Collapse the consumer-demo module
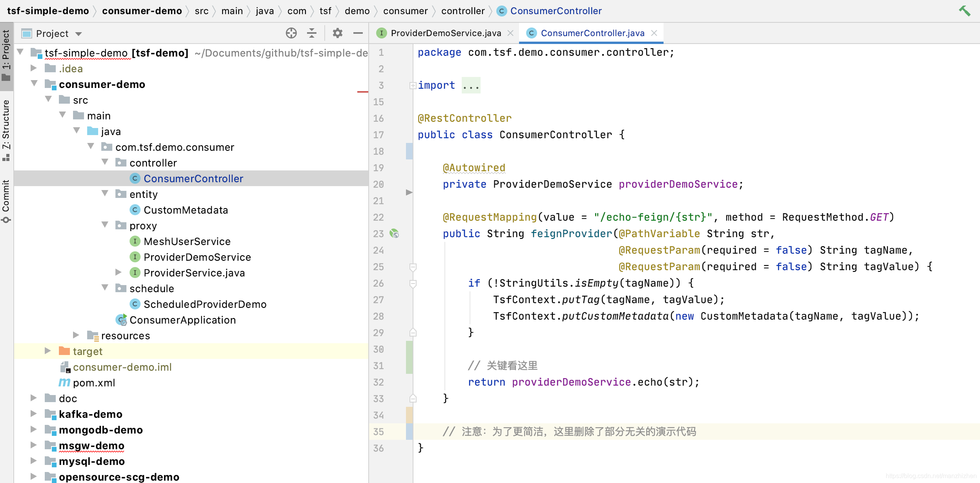This screenshot has height=483, width=980. [34, 84]
